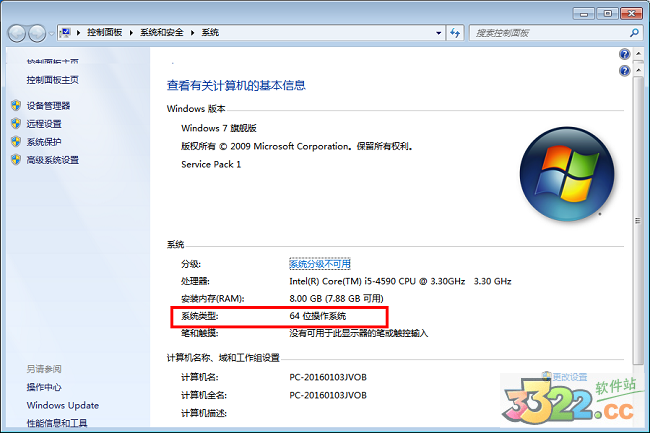Click the lower blue help icon
The image size is (650, 433).
624,71
